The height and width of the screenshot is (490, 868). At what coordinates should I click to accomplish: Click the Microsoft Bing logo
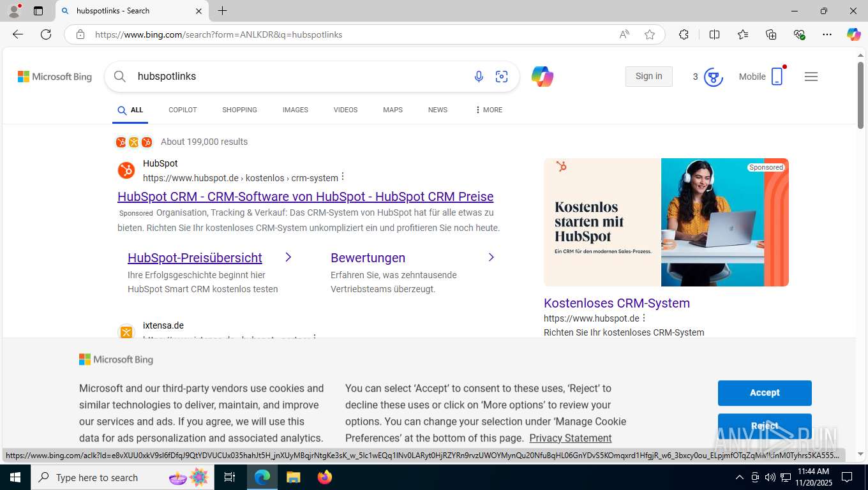pyautogui.click(x=55, y=77)
